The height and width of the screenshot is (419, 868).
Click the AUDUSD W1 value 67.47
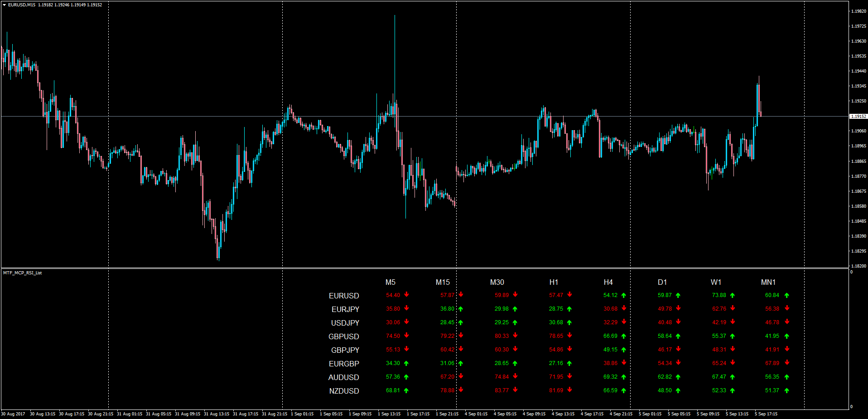pyautogui.click(x=719, y=377)
